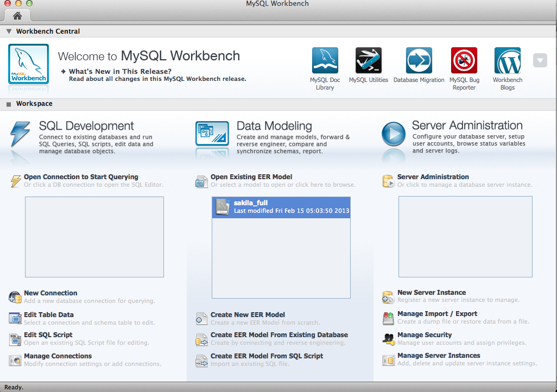Open Edit SQL Script link

48,335
